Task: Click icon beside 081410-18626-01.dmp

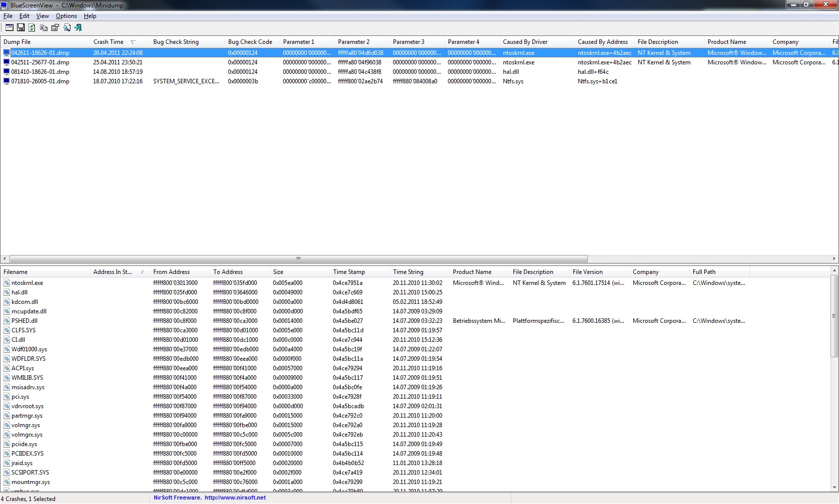Action: (6, 72)
